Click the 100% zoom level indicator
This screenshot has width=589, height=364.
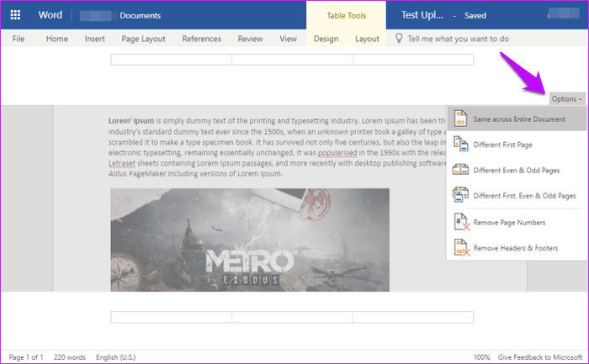click(481, 357)
